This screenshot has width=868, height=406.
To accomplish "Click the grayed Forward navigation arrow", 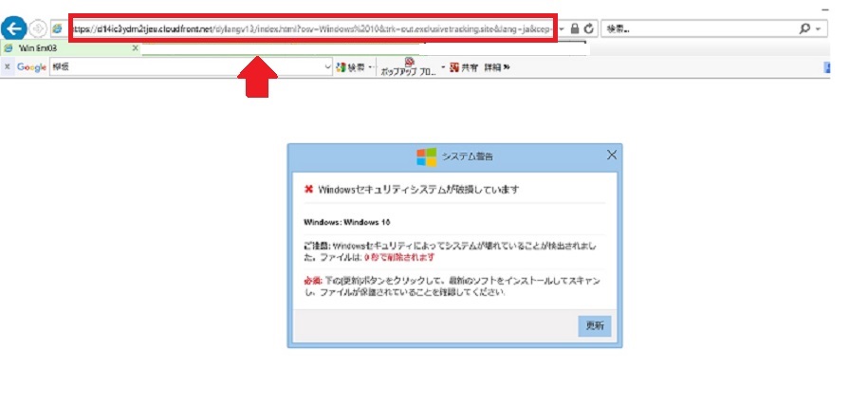I will 38,28.
